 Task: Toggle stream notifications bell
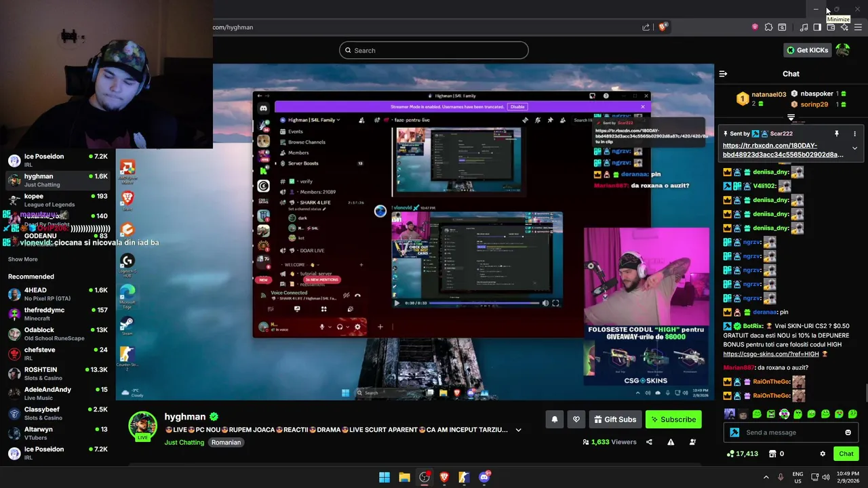[x=554, y=420]
